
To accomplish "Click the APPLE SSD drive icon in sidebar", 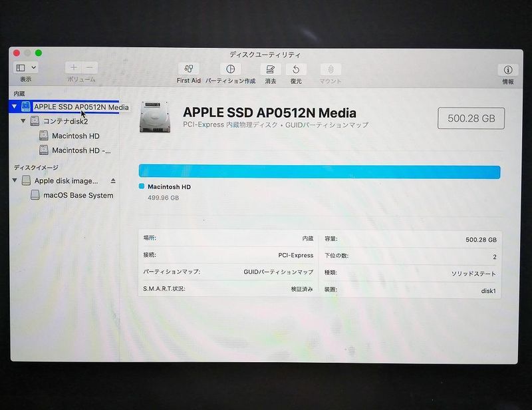I will coord(26,106).
